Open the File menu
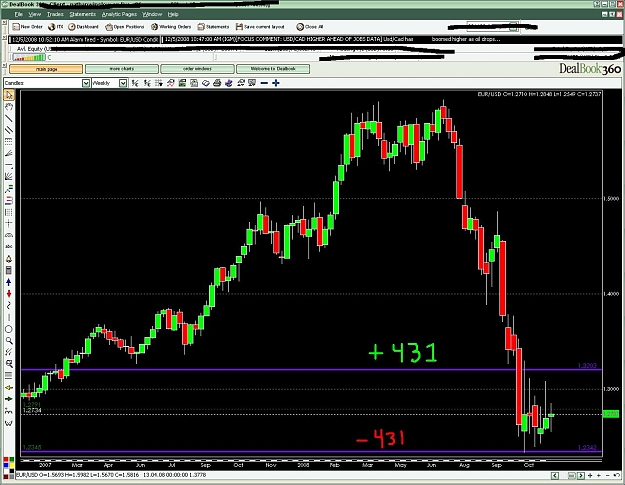625x485 pixels. [19, 14]
